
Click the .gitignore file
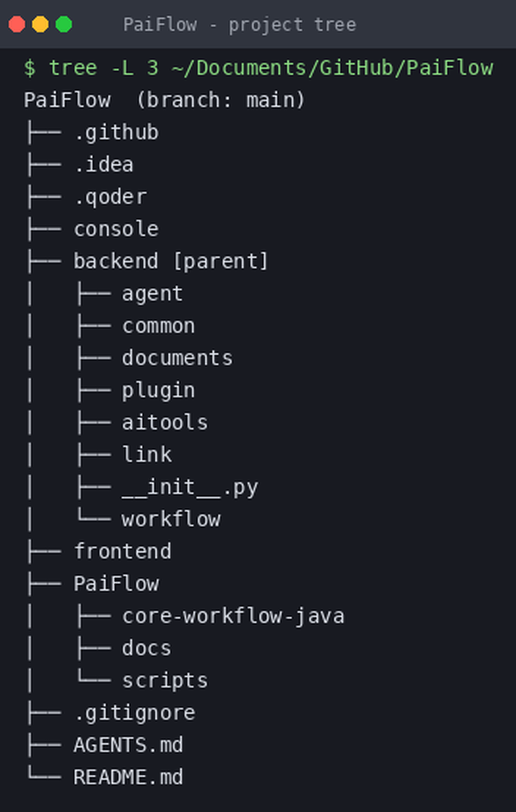(x=135, y=712)
